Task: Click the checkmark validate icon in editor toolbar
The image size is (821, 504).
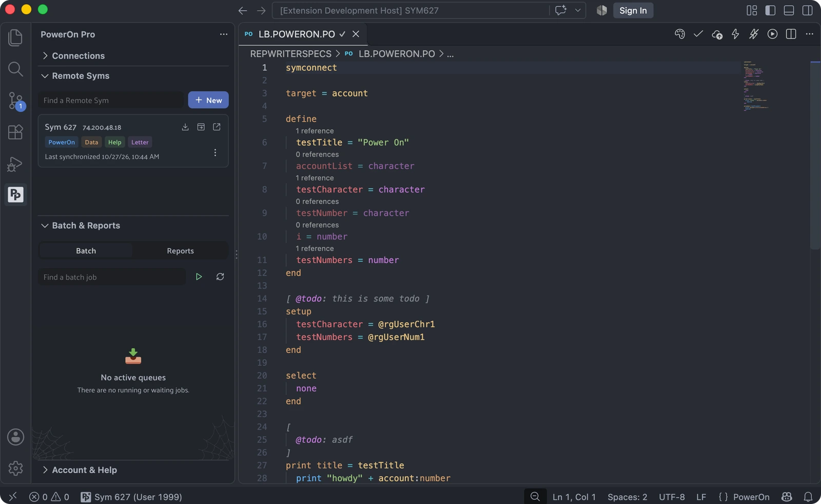Action: click(698, 34)
